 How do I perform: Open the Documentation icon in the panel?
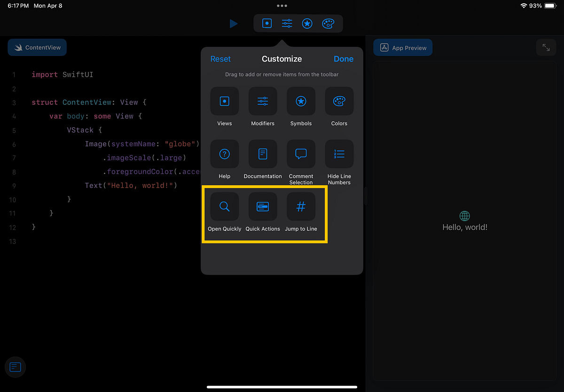[x=263, y=154]
